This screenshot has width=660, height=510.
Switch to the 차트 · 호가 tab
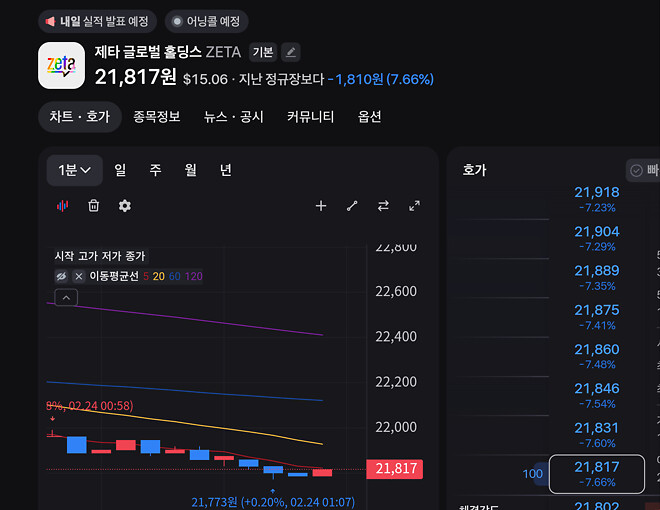pyautogui.click(x=80, y=117)
